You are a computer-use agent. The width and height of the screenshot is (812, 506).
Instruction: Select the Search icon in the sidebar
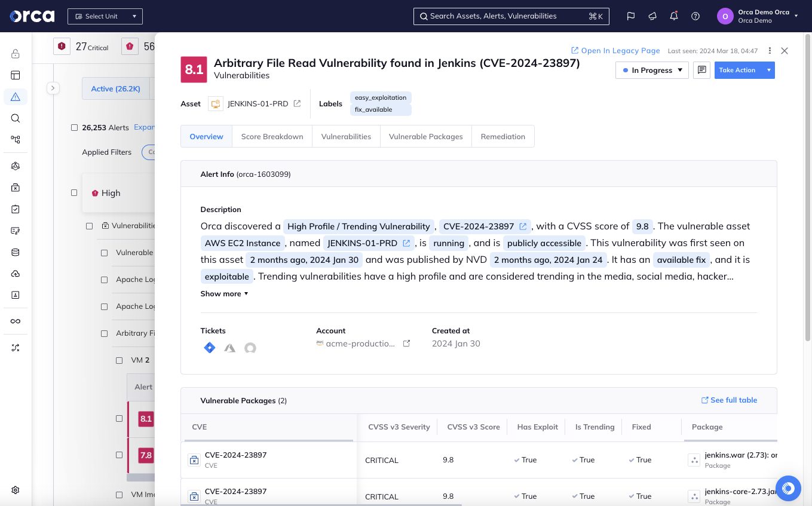click(16, 118)
